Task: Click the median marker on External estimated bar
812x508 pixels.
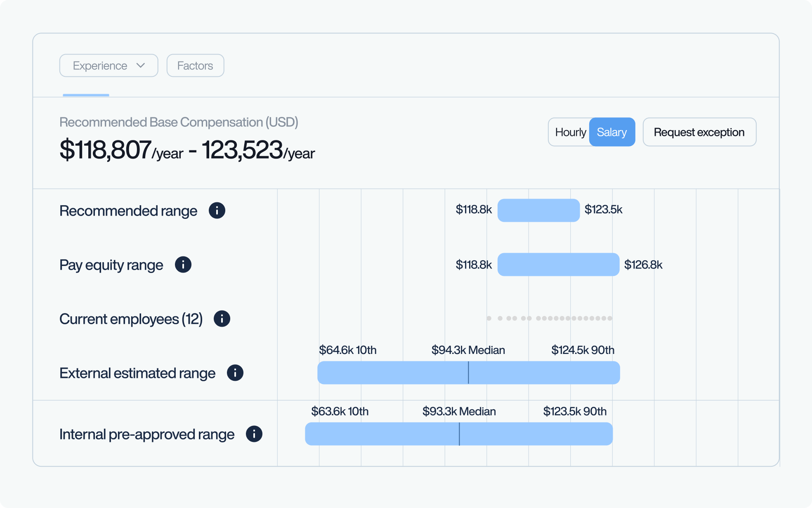Action: 468,373
